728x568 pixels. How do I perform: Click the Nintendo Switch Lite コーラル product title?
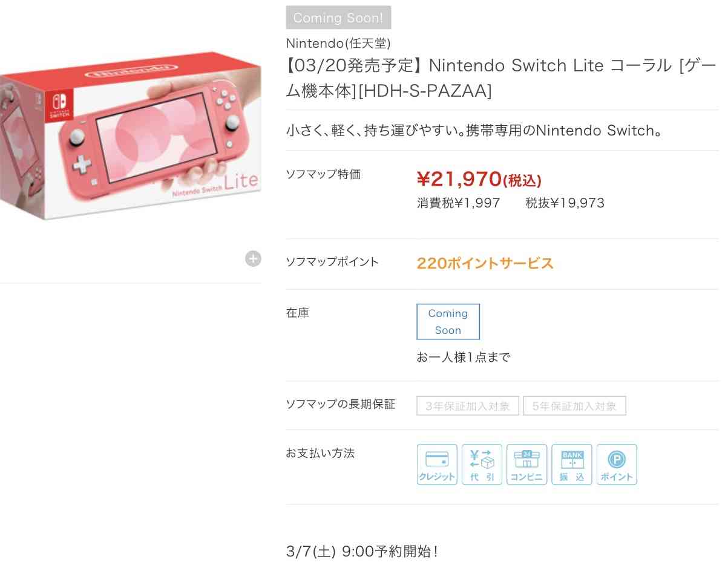click(502, 78)
